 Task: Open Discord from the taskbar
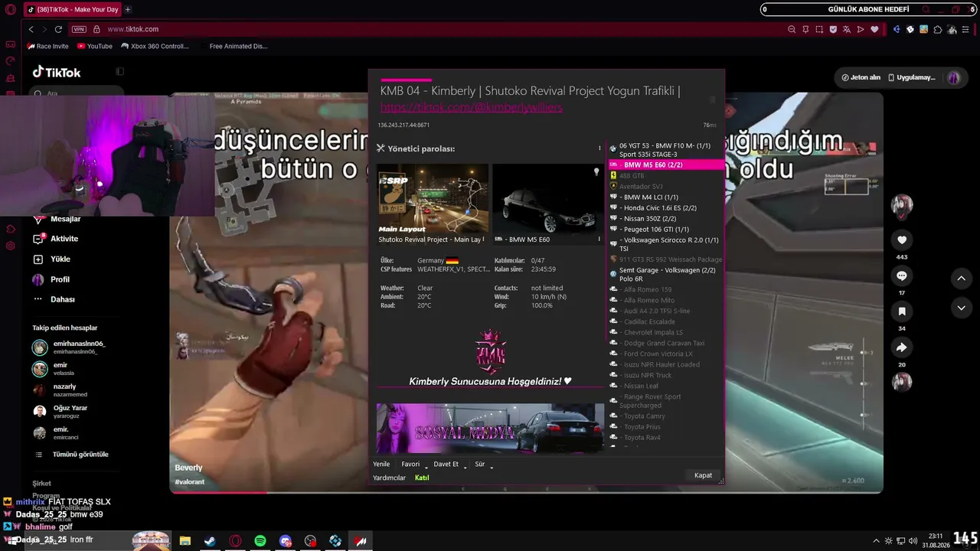point(286,541)
